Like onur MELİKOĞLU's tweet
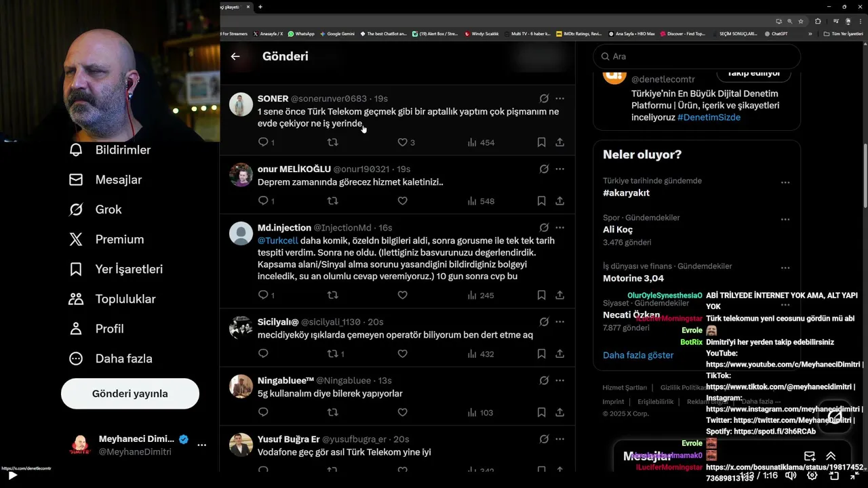 [x=402, y=201]
